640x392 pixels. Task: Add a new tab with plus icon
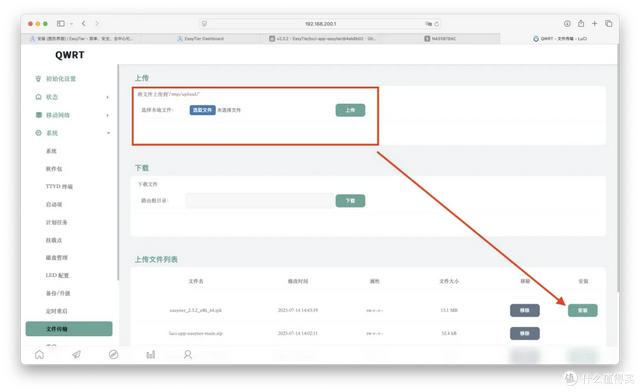595,24
